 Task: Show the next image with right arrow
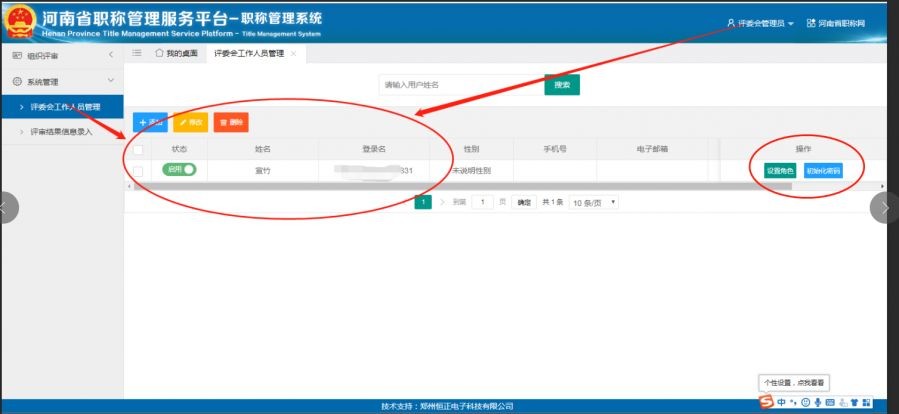[885, 208]
